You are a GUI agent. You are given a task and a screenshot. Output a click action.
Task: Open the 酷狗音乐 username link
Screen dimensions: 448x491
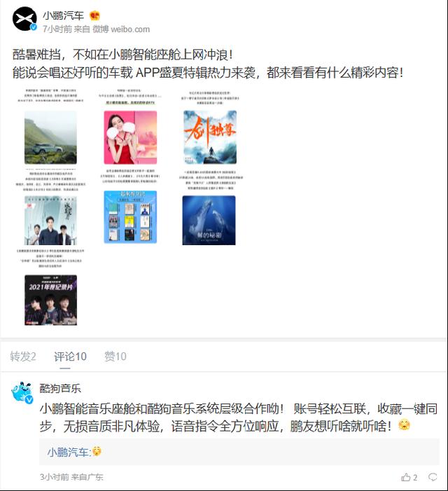[60, 388]
